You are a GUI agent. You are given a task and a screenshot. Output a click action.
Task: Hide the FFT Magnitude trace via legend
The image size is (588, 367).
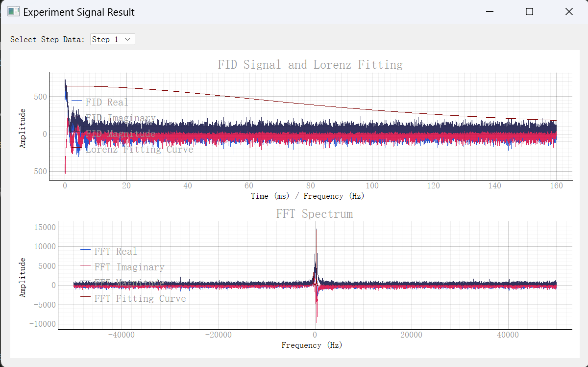pyautogui.click(x=129, y=283)
